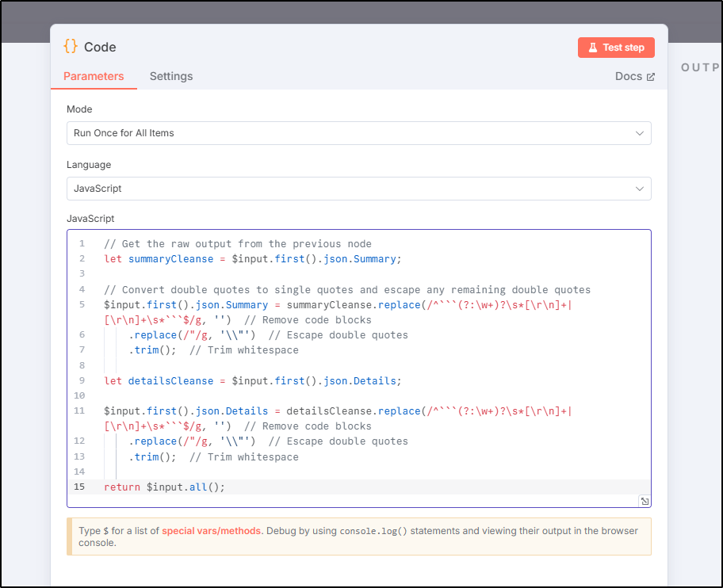Screen dimensions: 723x588
Task: Click the flask icon on Test step
Action: [x=593, y=48]
